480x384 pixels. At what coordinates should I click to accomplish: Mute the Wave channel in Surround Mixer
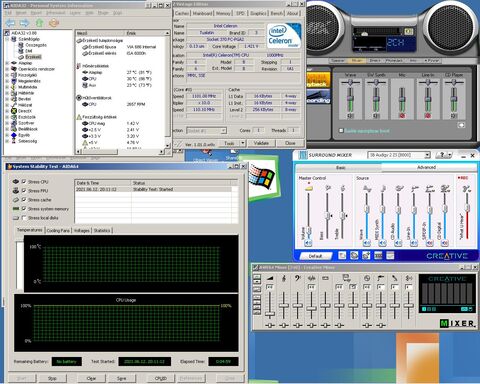(x=366, y=243)
